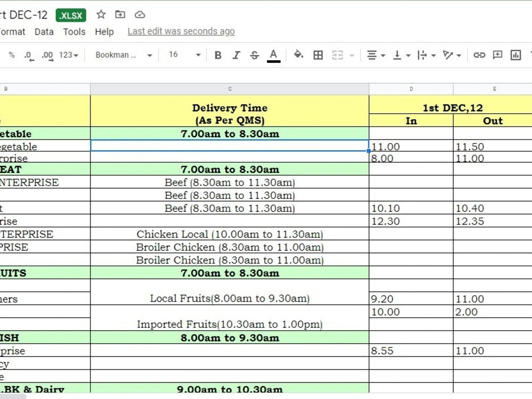Decrease decimal places button

29,55
